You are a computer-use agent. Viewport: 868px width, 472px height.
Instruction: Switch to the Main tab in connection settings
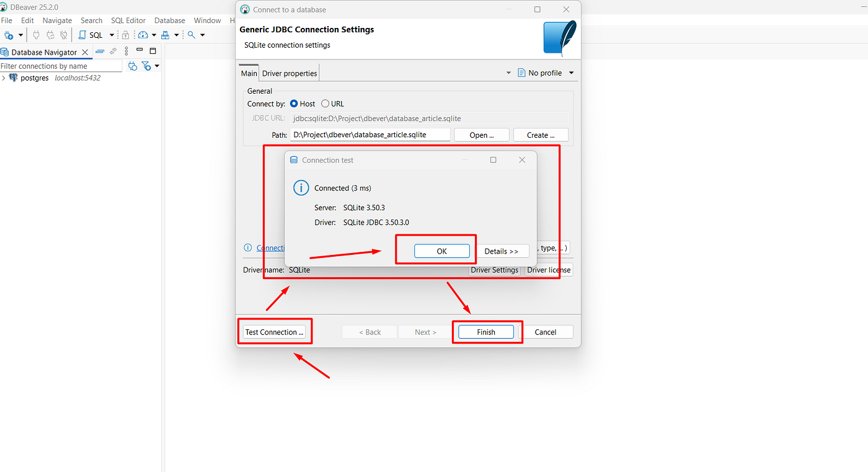click(249, 73)
